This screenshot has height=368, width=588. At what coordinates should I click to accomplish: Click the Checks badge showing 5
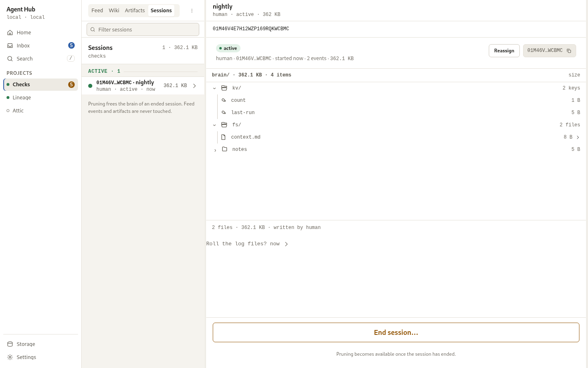click(x=71, y=85)
